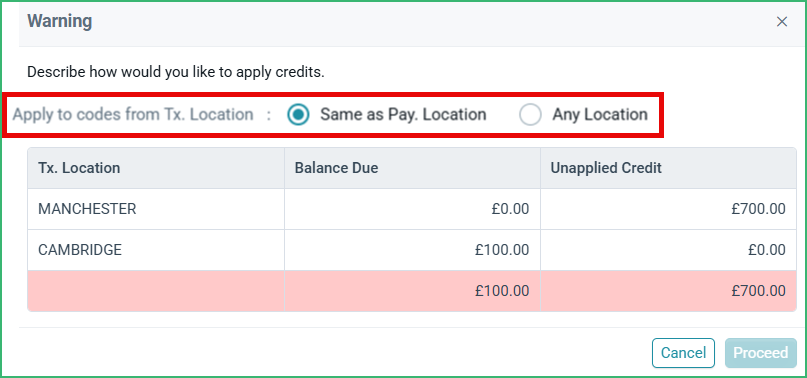Click the Proceed button

761,353
